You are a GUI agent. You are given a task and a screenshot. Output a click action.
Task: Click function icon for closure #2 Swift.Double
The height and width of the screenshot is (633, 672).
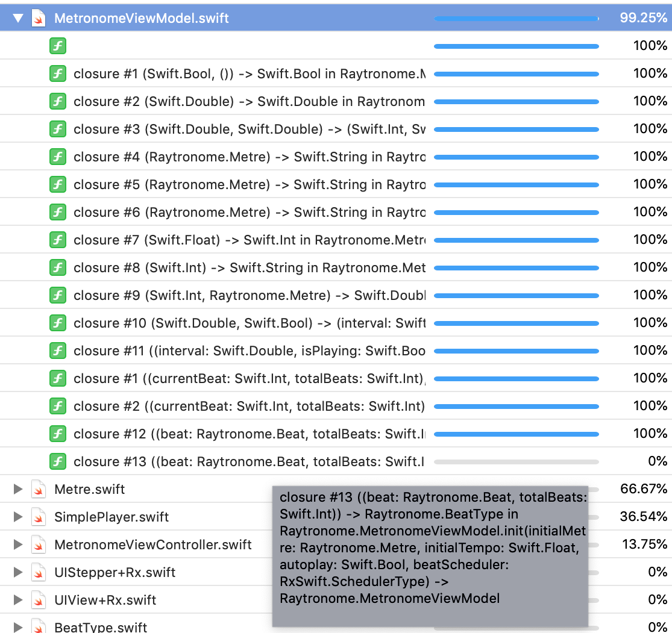pyautogui.click(x=58, y=102)
